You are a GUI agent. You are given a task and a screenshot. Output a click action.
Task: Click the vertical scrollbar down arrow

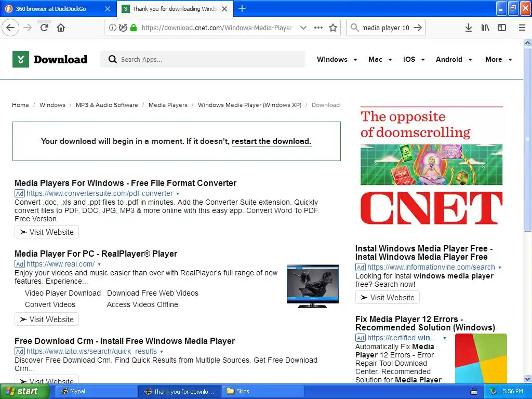pos(527,379)
